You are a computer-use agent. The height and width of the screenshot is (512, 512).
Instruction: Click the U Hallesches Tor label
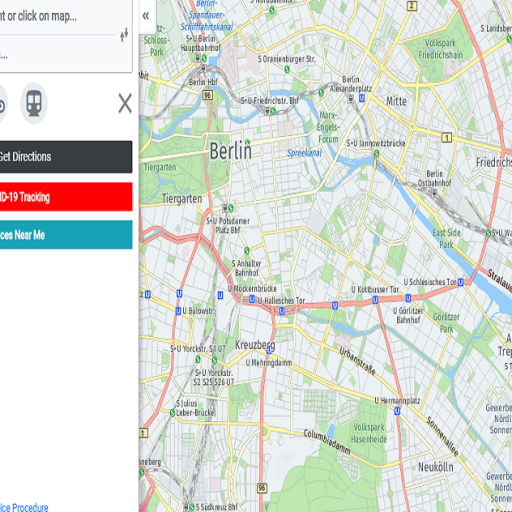(x=281, y=301)
